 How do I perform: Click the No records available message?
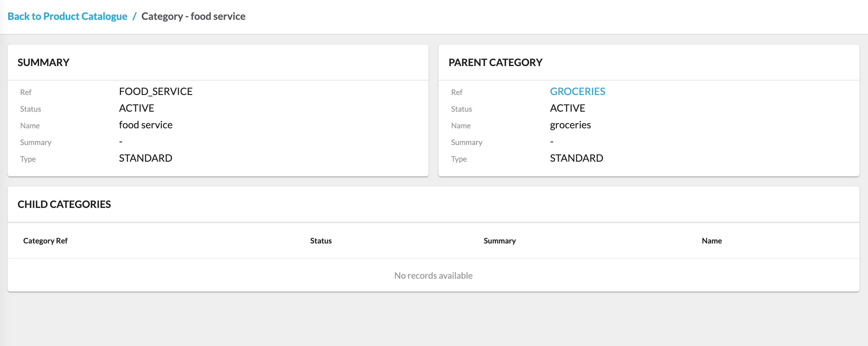click(433, 275)
